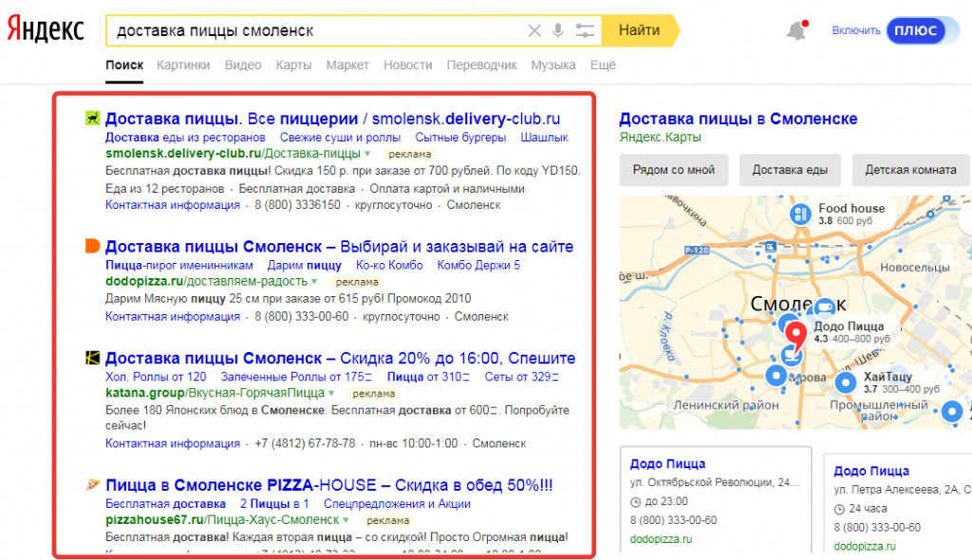Click the Dodo Pizza orange favicon
972x560 pixels.
pos(92,246)
